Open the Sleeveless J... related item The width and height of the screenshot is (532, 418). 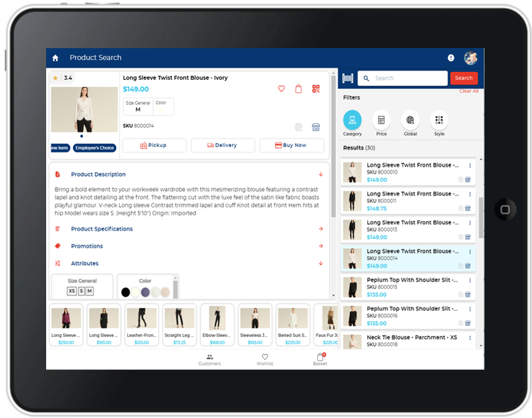coord(255,325)
